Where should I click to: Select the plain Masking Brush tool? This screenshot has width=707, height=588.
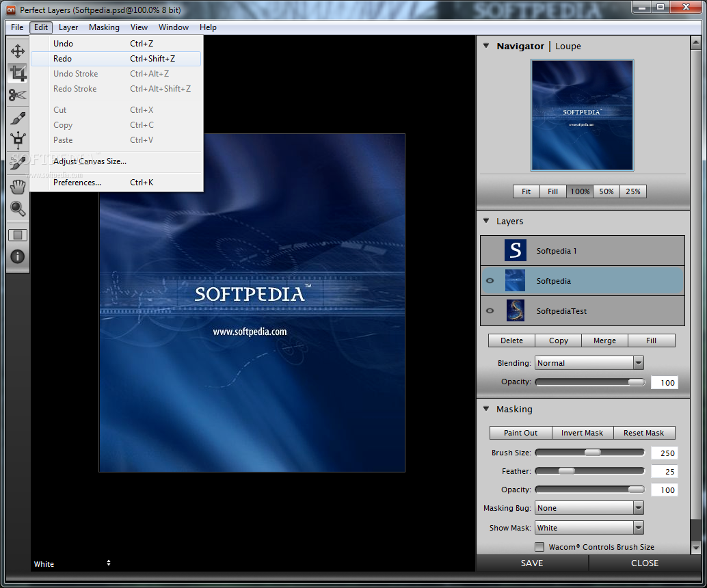(x=18, y=118)
